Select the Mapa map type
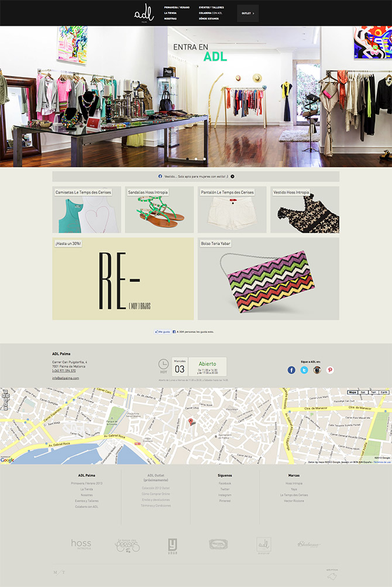 tap(352, 392)
